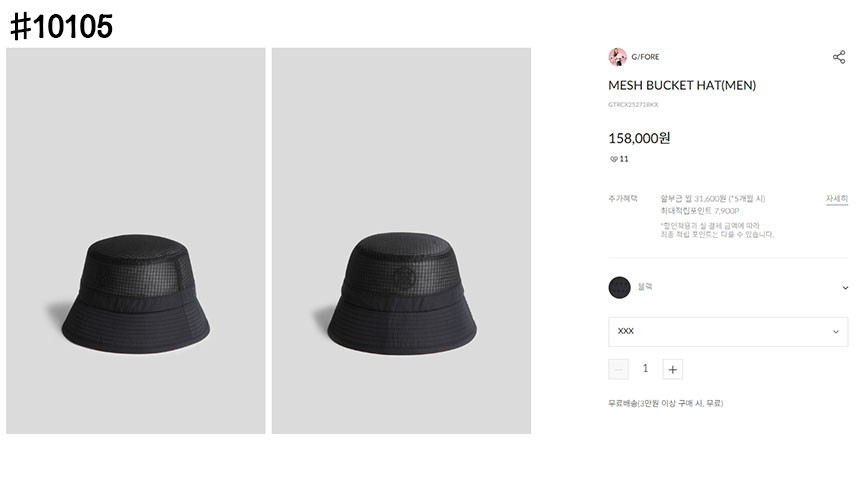Screen dimensions: 860x483
Task: Click the 추가혜택 benefits label
Action: coord(622,199)
